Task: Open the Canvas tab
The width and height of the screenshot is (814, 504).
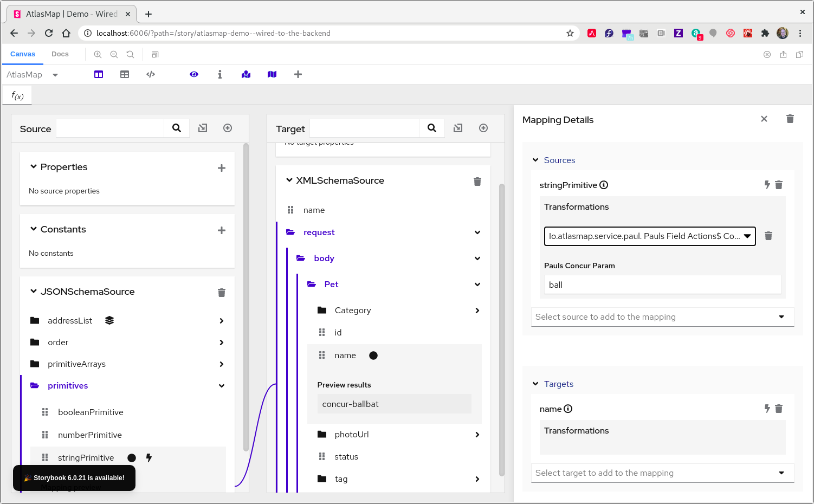Action: pyautogui.click(x=23, y=54)
